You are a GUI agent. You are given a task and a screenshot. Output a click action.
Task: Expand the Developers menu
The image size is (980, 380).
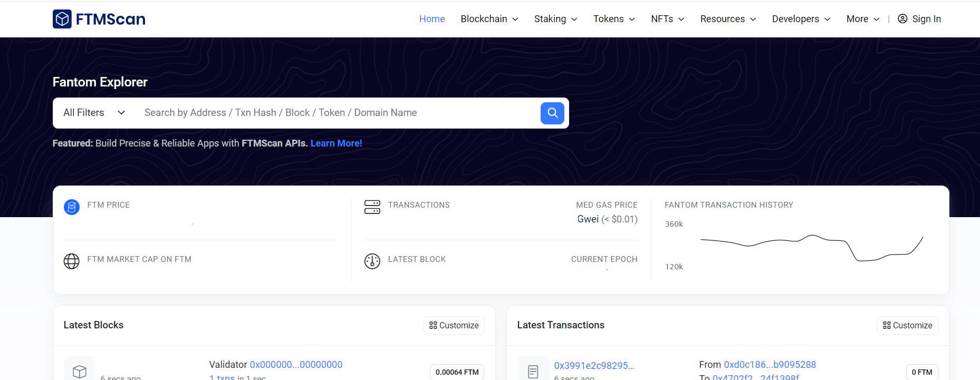point(801,19)
